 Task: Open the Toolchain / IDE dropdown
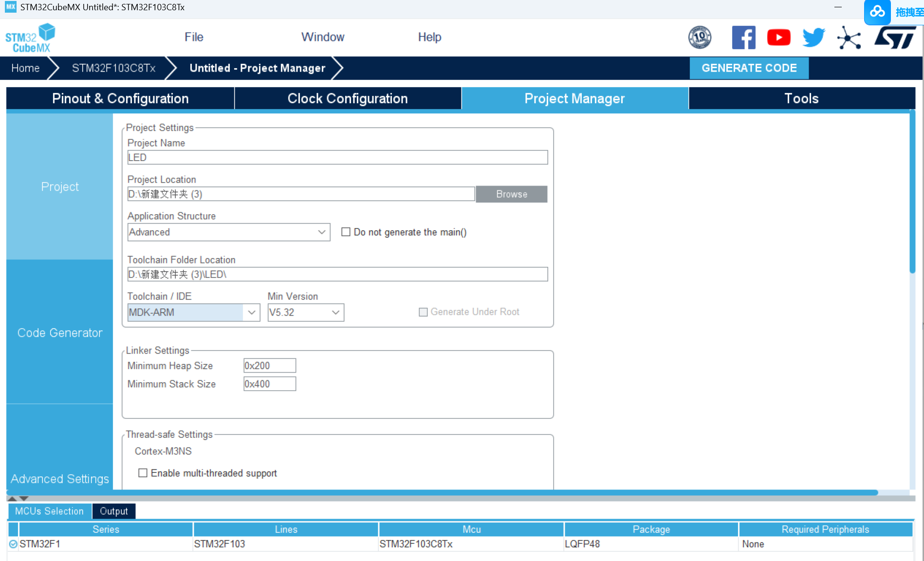[194, 313]
